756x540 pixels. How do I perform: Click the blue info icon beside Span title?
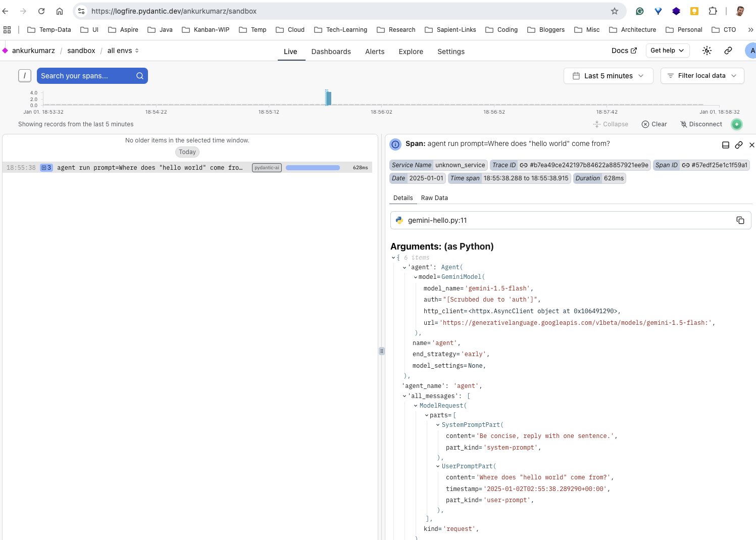pos(395,144)
